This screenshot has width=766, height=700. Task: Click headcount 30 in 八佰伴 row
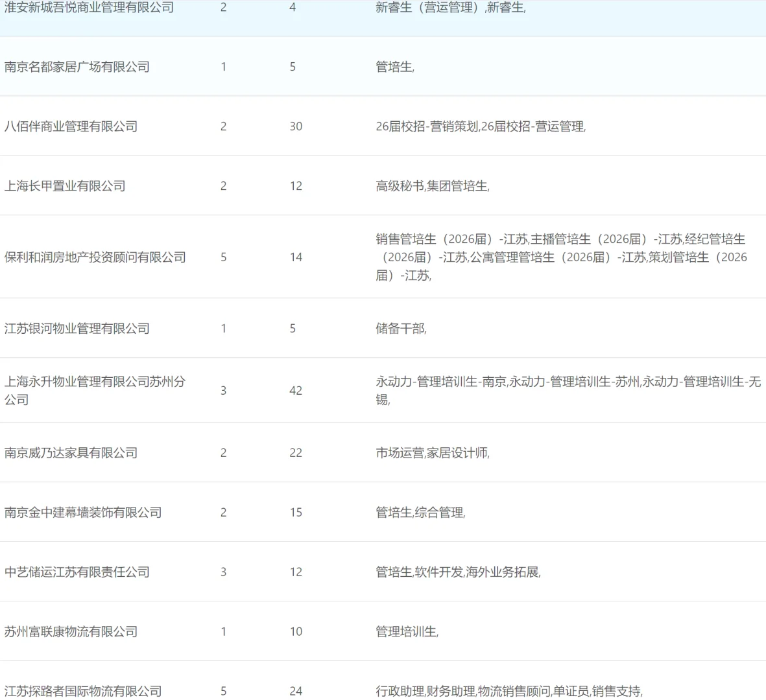[296, 126]
